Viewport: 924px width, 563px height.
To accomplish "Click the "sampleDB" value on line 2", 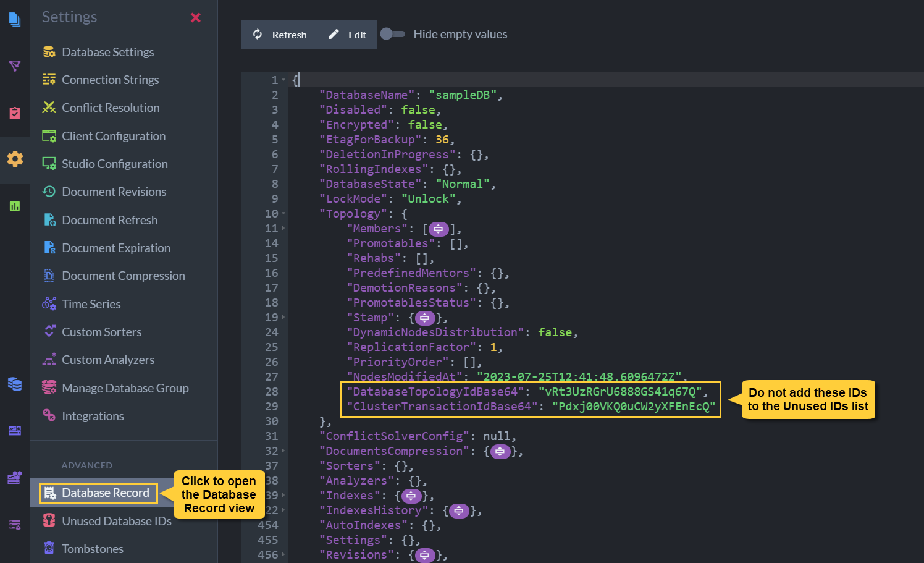I will coord(463,95).
